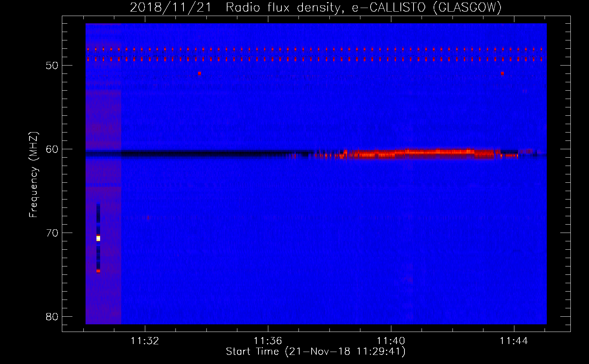589x364 pixels.
Task: Click the isolated red dot at 51 MHz near 11:33
Action: point(199,73)
